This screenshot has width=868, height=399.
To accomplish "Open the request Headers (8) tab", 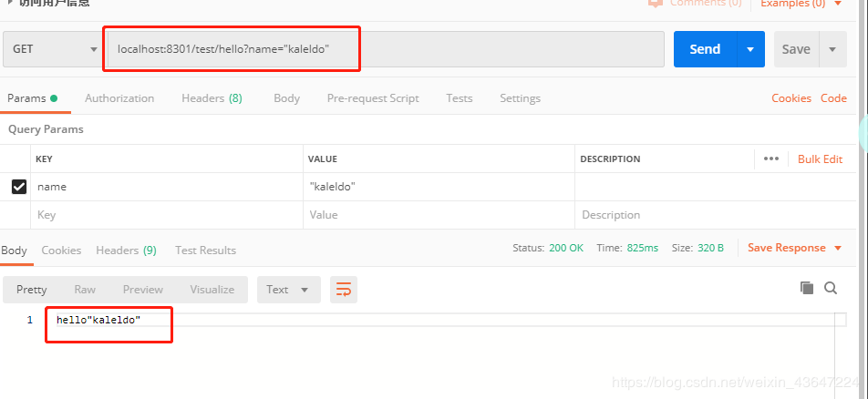I will 212,98.
